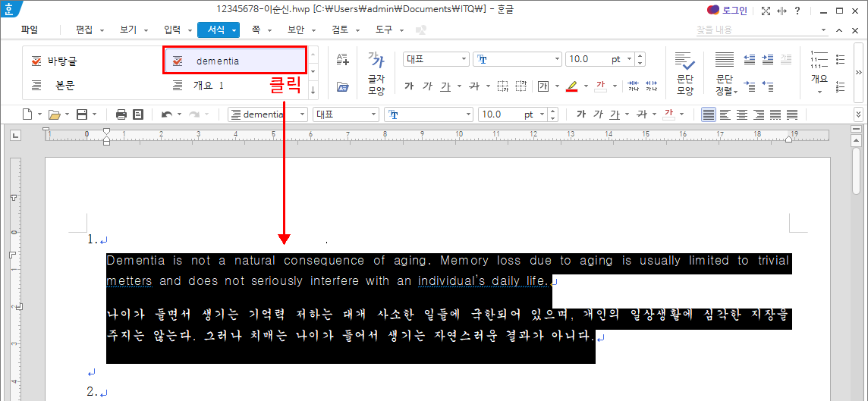Switch to full screen mode via title bar icon

pyautogui.click(x=766, y=11)
